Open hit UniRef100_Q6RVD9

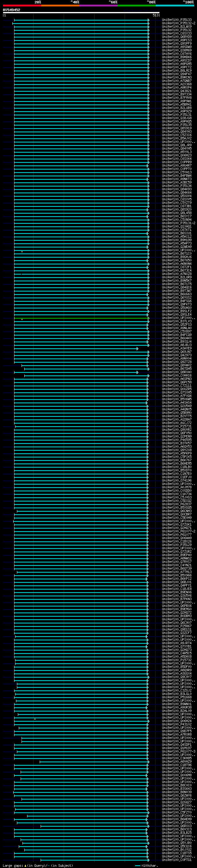(x=177, y=37)
